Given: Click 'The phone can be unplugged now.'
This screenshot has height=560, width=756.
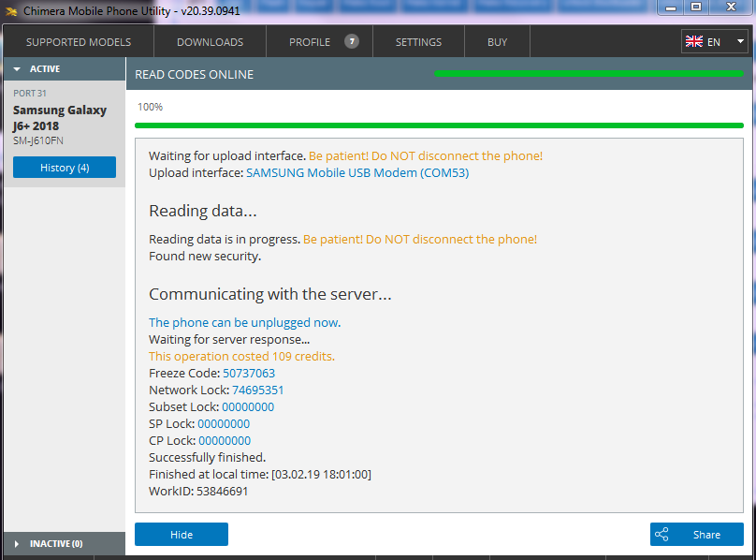Looking at the screenshot, I should (245, 322).
